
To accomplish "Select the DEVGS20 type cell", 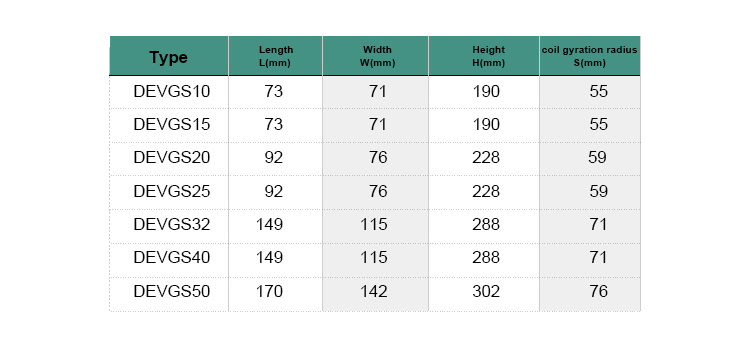I will 171,158.
